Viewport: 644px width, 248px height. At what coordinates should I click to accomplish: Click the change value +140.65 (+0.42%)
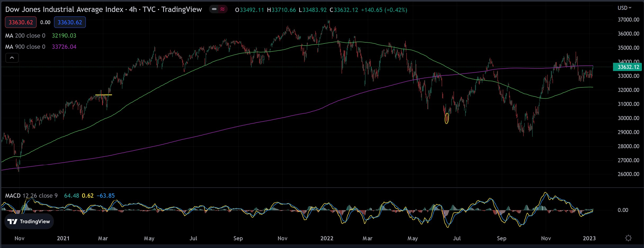(384, 10)
